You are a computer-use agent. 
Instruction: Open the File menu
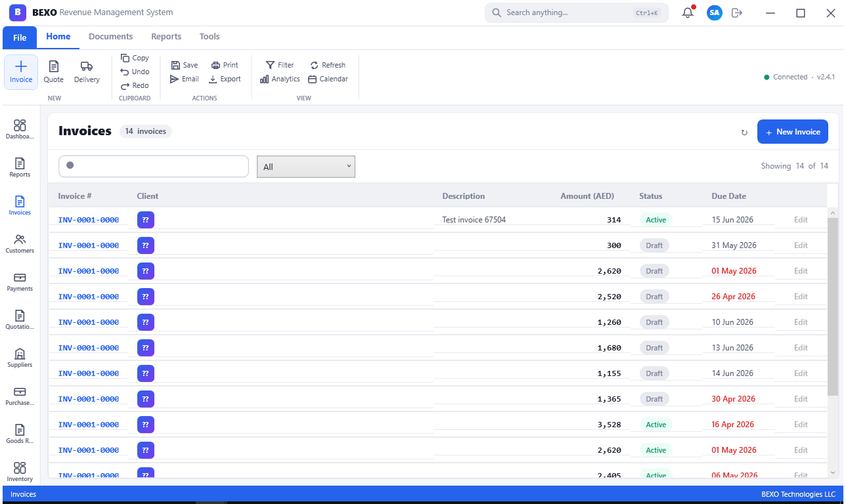(x=20, y=37)
